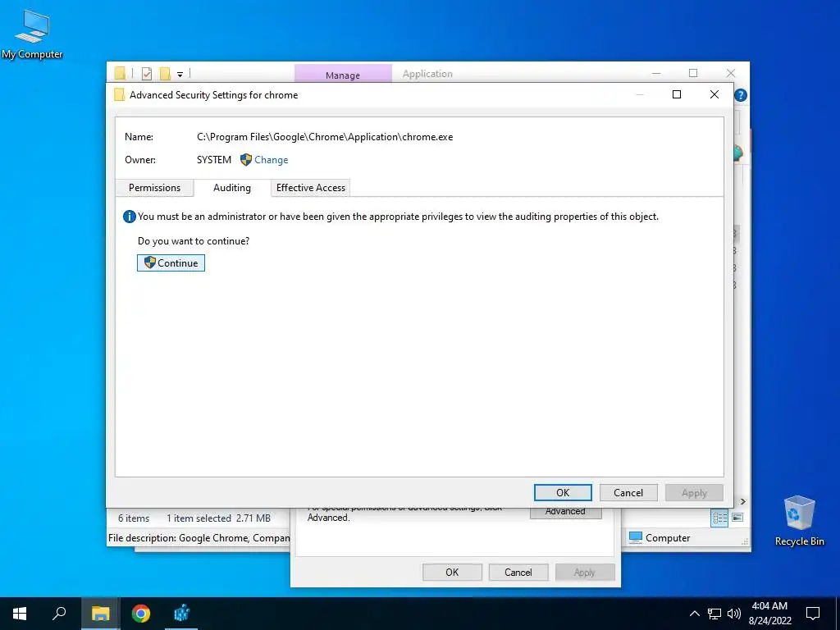Click the volume speaker icon in tray
The width and height of the screenshot is (840, 630).
[x=733, y=614]
